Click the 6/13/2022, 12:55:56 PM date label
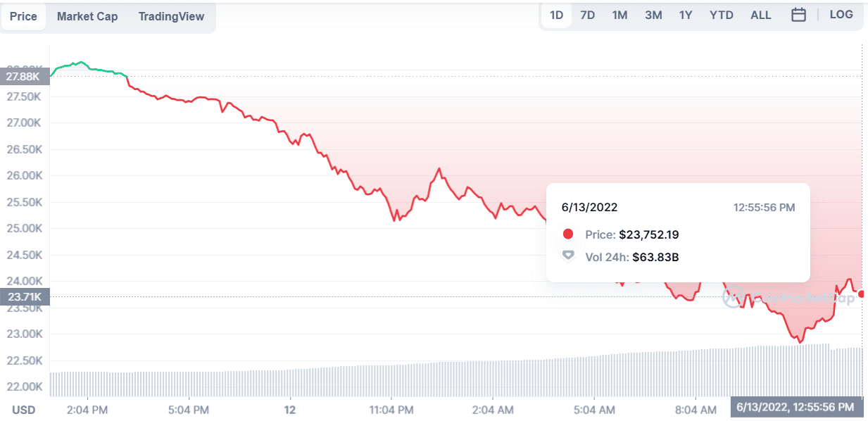This screenshot has height=421, width=868. [x=795, y=407]
